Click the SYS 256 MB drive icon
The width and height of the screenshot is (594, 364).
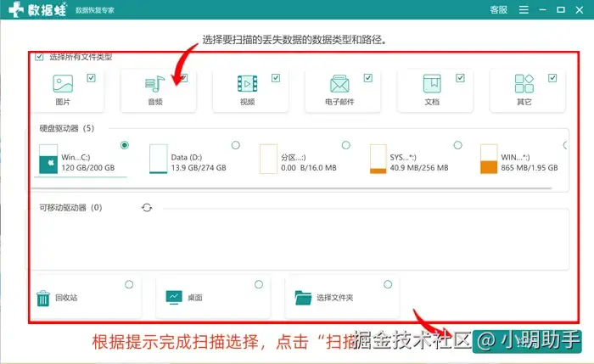378,159
